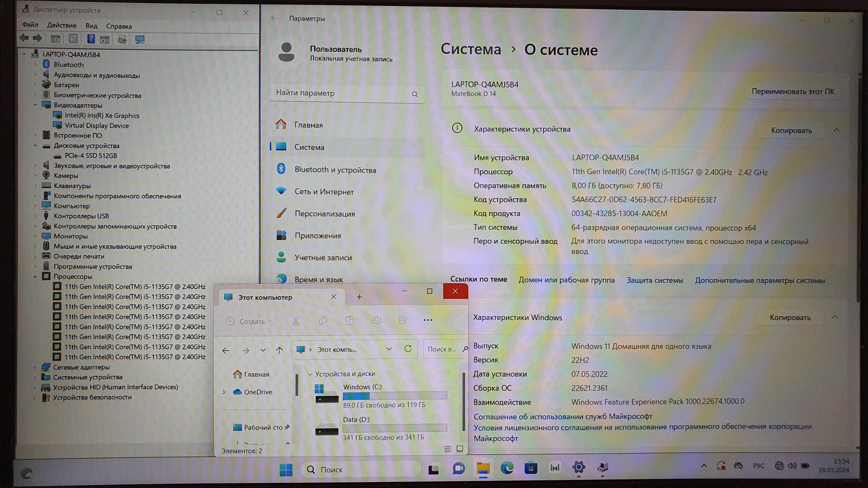This screenshot has width=868, height=488.
Task: Collapse Характеристики устройства section chevron
Action: pyautogui.click(x=836, y=130)
